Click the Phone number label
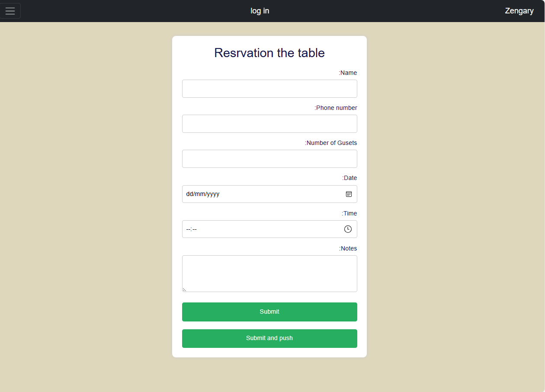The width and height of the screenshot is (545, 392). 336,108
